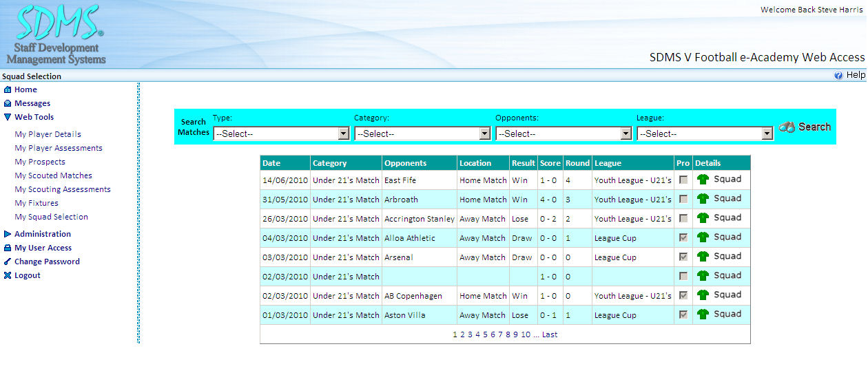
Task: Click the Logout link
Action: [28, 275]
